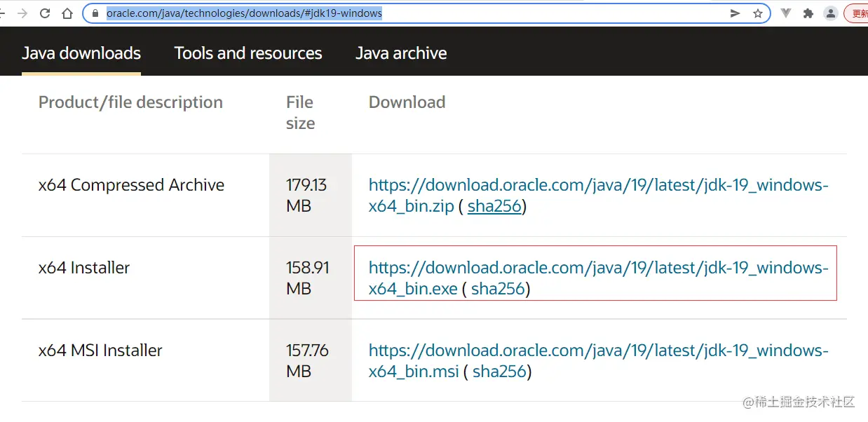Bookmark this page with the star icon
The image size is (868, 422).
(x=758, y=13)
